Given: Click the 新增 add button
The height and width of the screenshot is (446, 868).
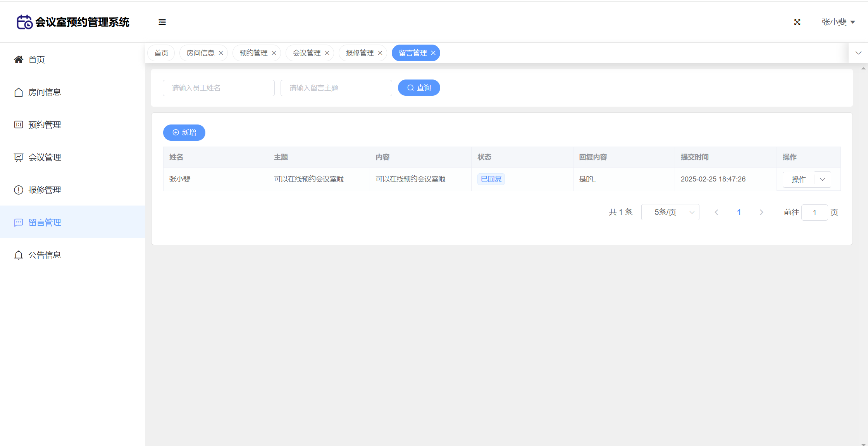Looking at the screenshot, I should click(x=184, y=133).
